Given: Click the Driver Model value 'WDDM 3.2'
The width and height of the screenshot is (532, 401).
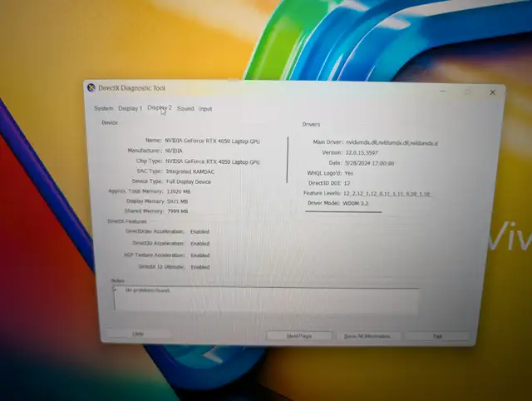Looking at the screenshot, I should tap(356, 203).
